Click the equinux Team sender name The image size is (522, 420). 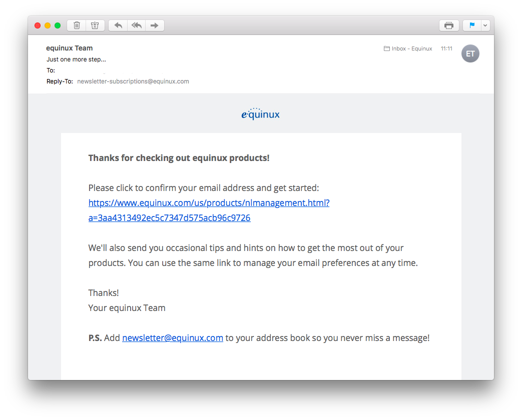[69, 48]
